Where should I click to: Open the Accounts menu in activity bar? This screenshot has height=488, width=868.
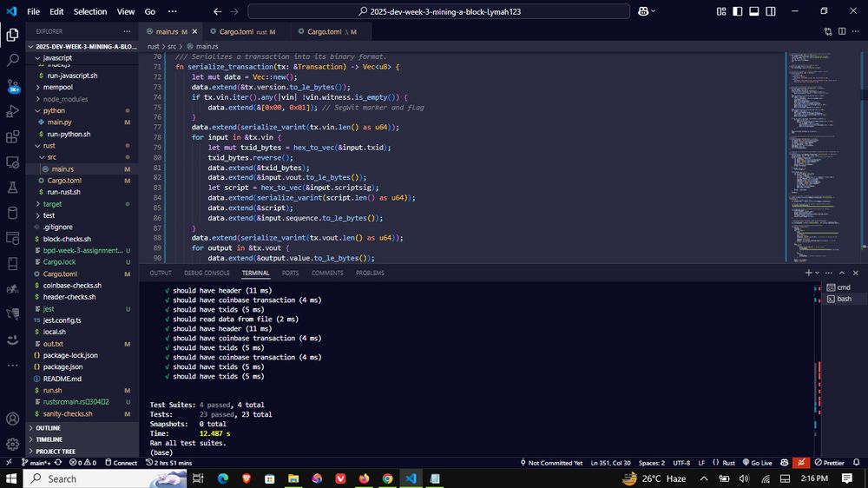point(12,419)
